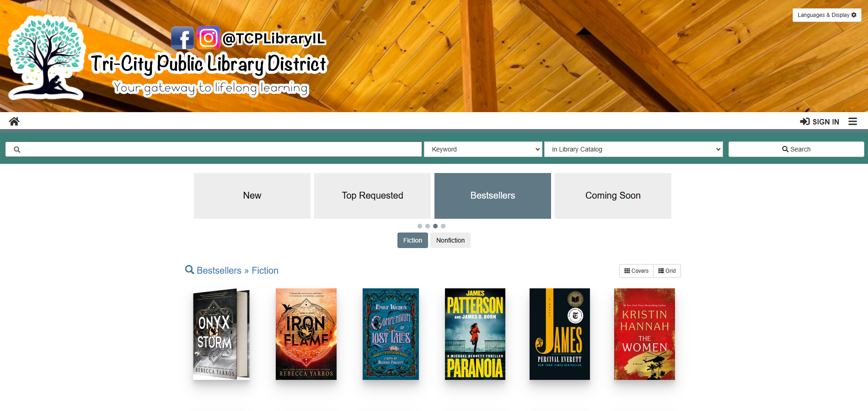Viewport: 868px width, 411px height.
Task: Open the Bestsellers » Fiction search link
Action: pyautogui.click(x=232, y=270)
